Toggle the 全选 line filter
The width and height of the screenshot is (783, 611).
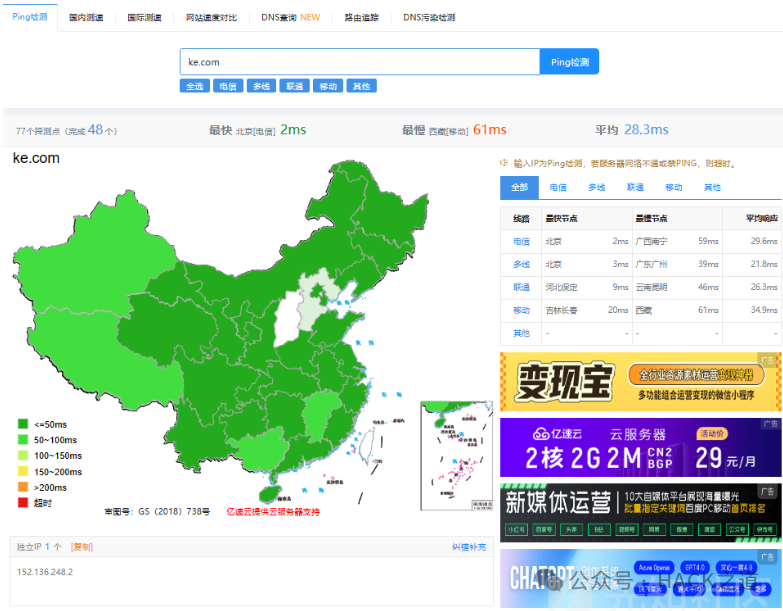(x=194, y=86)
